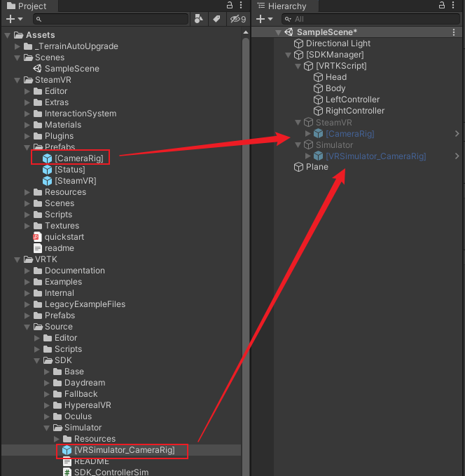The image size is (465, 476).
Task: Collapse the SDK folder arrow
Action: point(36,360)
